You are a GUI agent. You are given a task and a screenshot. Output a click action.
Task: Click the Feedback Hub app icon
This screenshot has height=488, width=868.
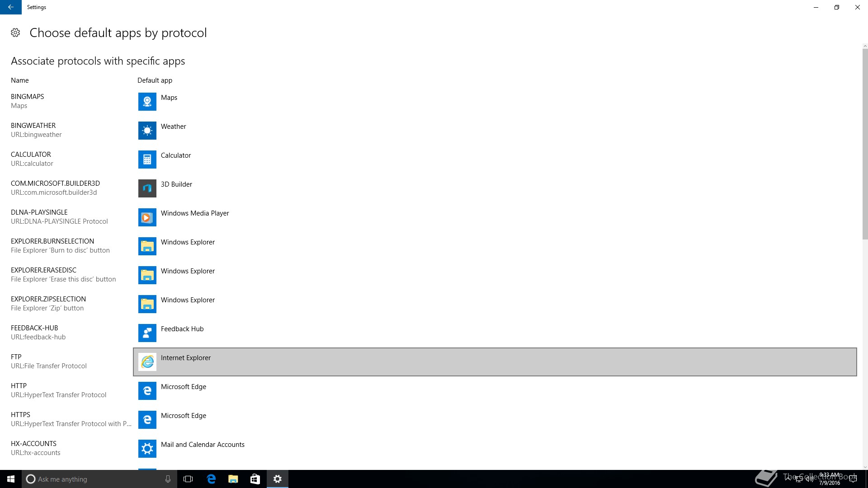tap(147, 333)
